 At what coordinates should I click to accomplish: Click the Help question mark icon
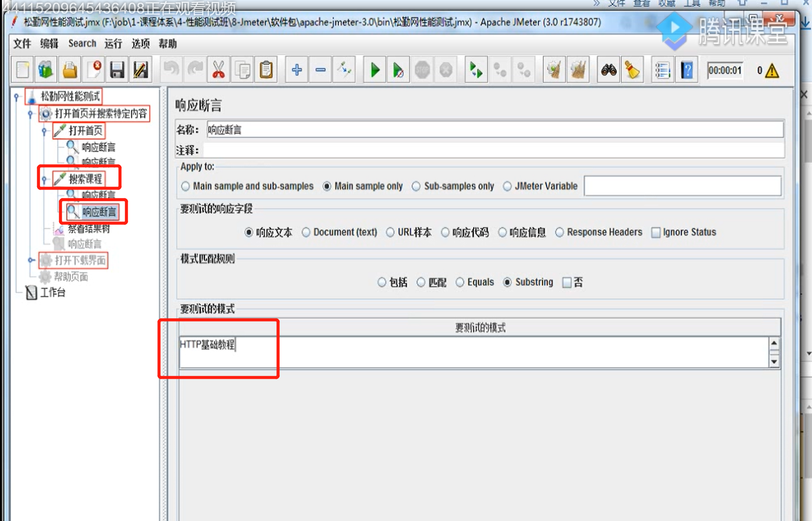[x=687, y=70]
